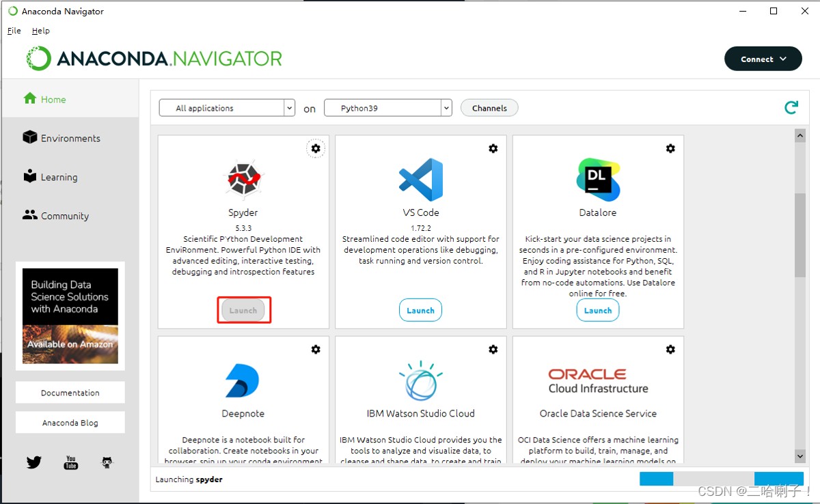
Task: Launch VS Code
Action: [x=420, y=310]
